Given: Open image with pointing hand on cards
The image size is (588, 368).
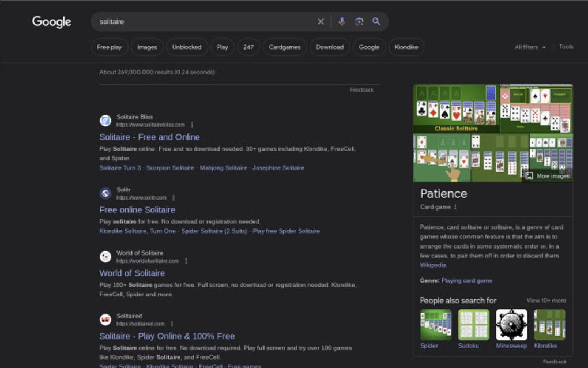Looking at the screenshot, I should point(442,158).
